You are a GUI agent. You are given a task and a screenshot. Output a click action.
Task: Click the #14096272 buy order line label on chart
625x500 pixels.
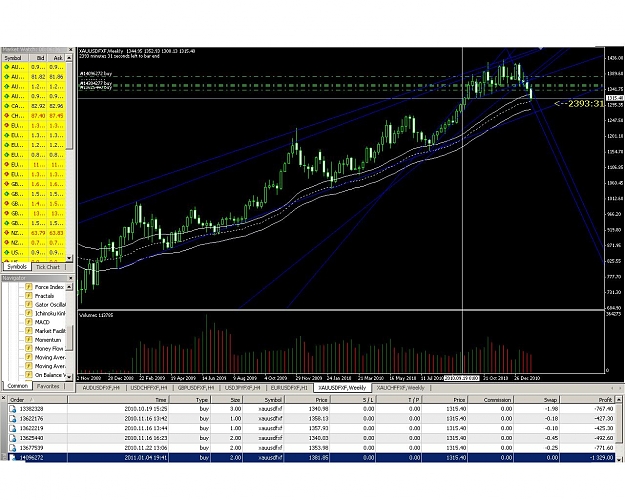coord(96,74)
